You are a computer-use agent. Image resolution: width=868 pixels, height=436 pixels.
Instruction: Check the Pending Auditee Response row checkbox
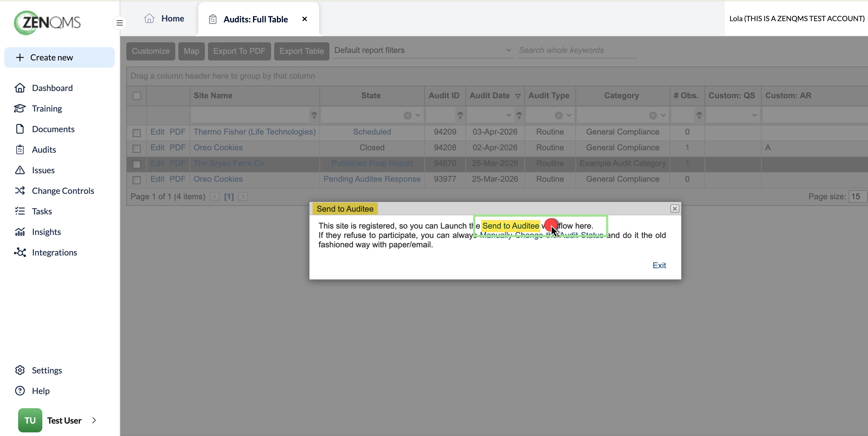pos(137,180)
